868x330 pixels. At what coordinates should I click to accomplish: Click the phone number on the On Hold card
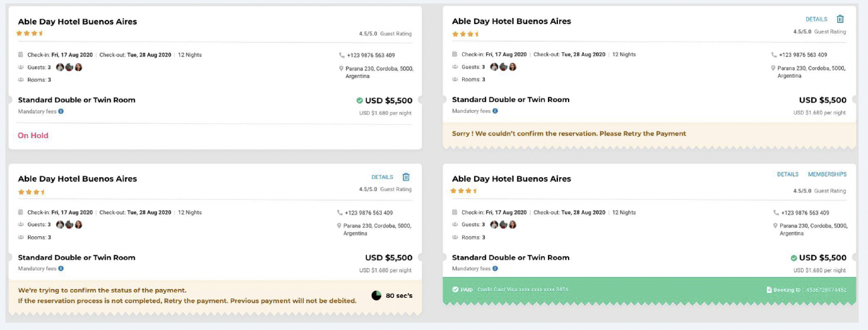pyautogui.click(x=370, y=55)
